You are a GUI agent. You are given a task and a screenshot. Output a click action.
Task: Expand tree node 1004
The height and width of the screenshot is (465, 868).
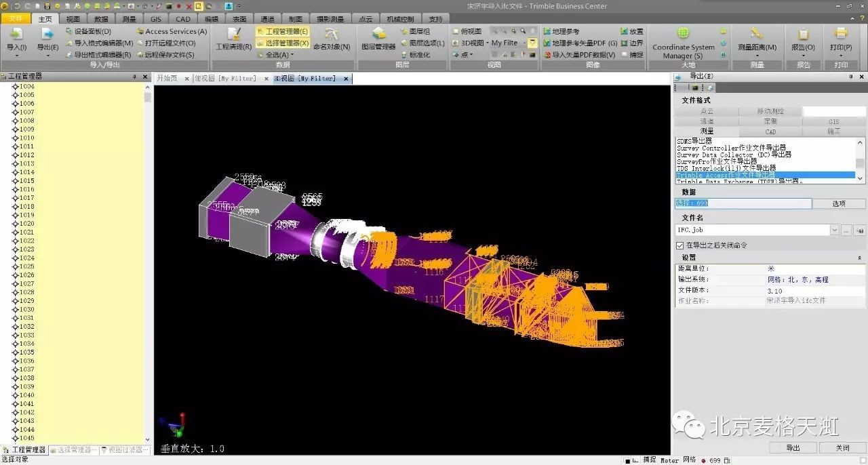(15, 87)
